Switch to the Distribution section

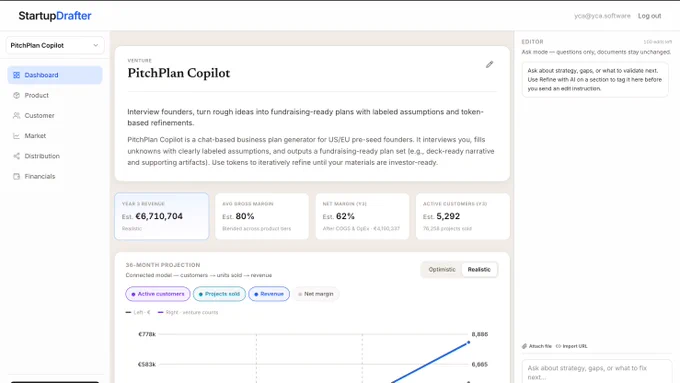(x=55, y=156)
